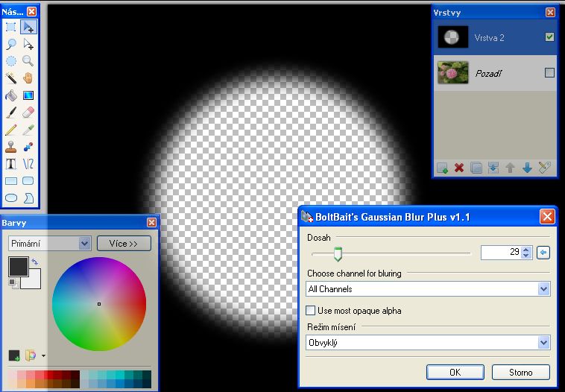Activate the Clone Stamp tool
This screenshot has height=392, width=565.
click(11, 146)
